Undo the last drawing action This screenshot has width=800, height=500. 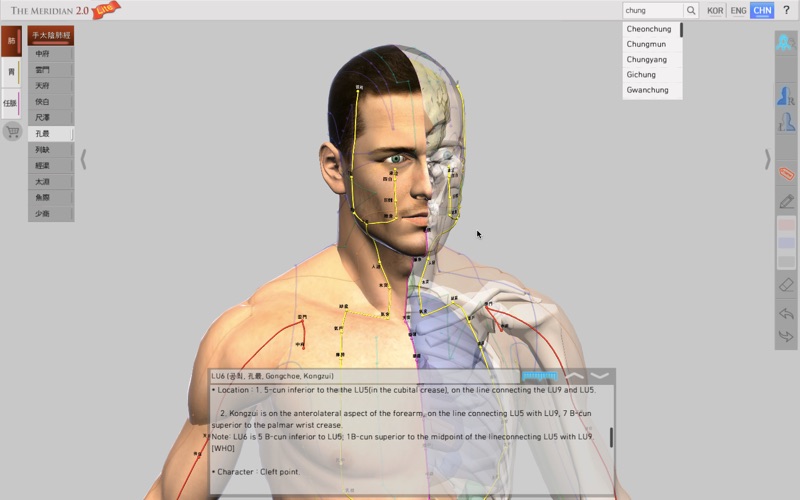pyautogui.click(x=786, y=313)
